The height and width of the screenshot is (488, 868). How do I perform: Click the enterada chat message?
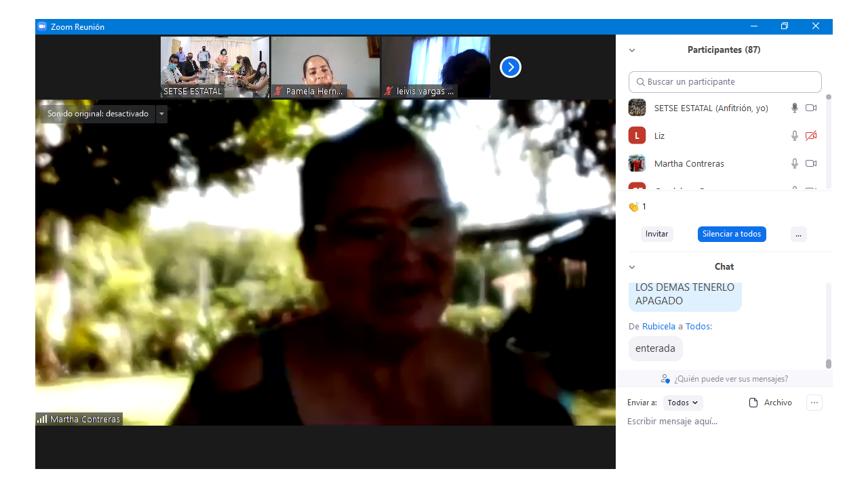coord(655,348)
